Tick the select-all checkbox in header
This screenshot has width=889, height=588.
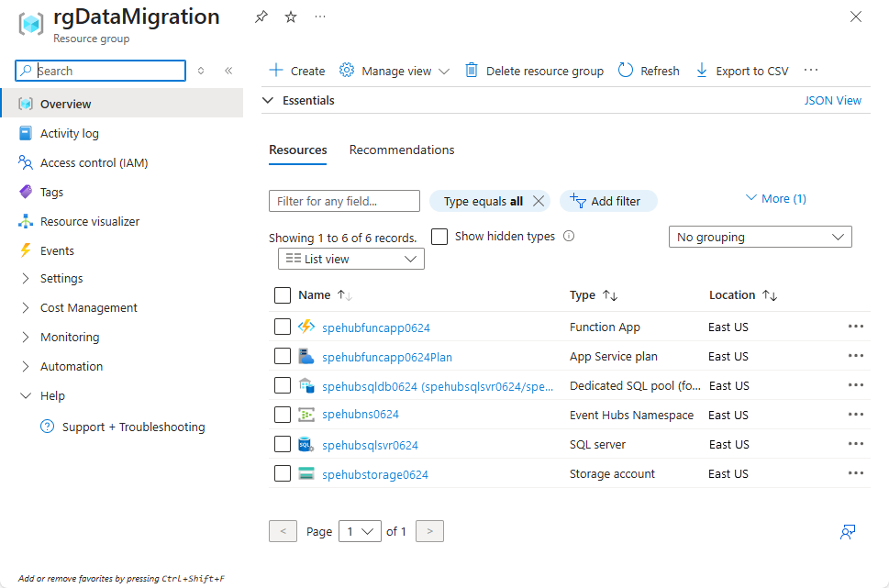point(283,295)
